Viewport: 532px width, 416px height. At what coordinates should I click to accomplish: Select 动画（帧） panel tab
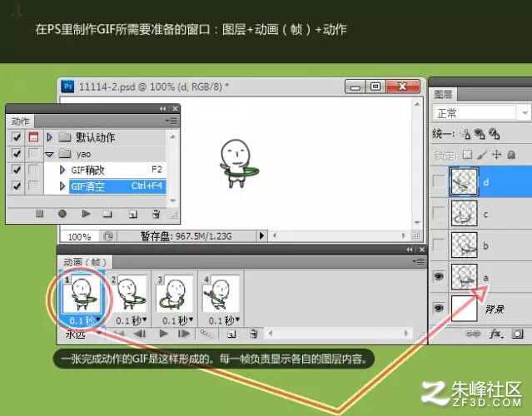[x=85, y=262]
